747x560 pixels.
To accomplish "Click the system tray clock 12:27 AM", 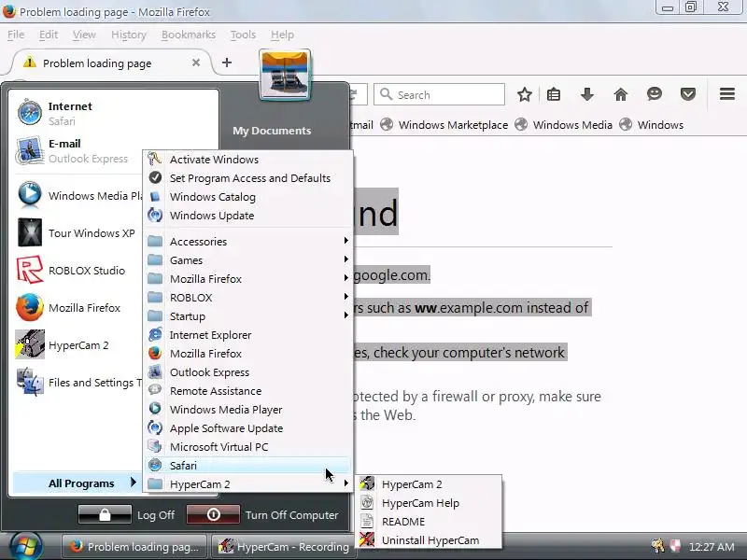I will (712, 546).
